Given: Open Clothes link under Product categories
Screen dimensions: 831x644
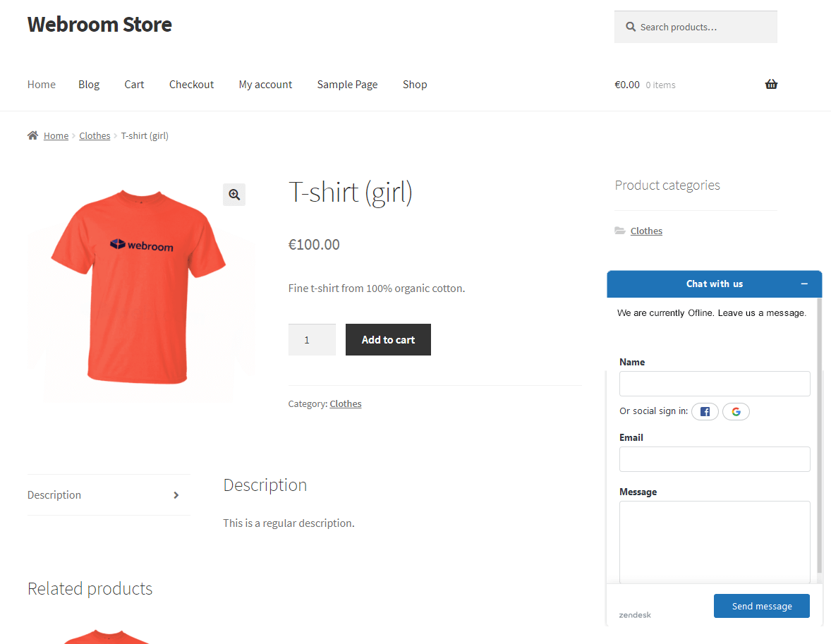Looking at the screenshot, I should (x=646, y=231).
